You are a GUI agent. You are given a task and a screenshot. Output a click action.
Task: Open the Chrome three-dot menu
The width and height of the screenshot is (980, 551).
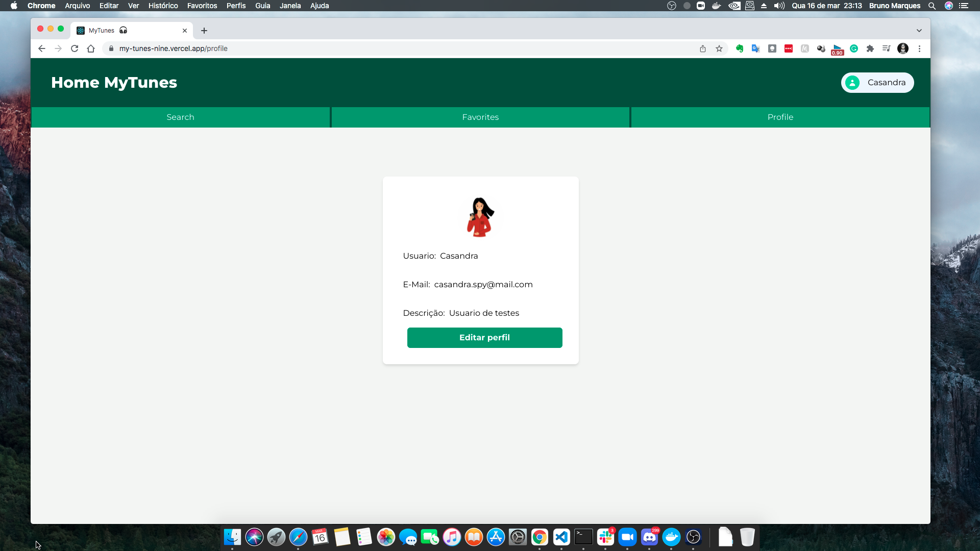pos(919,48)
